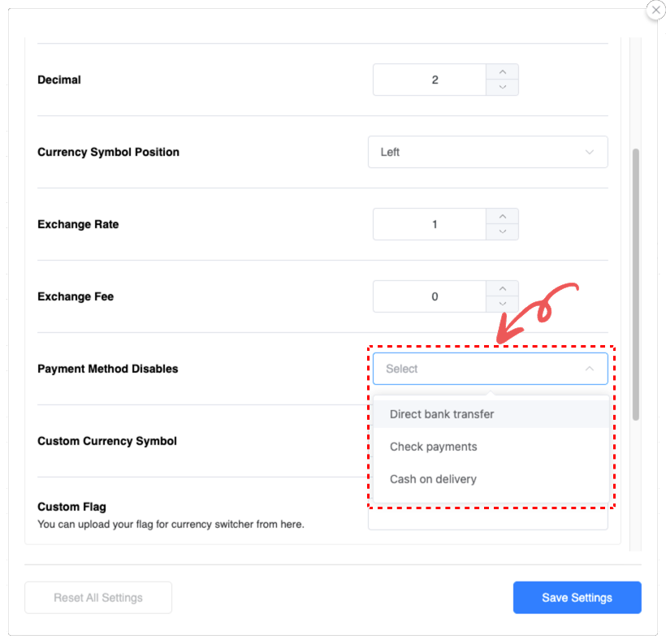Decrement the Decimal value with down arrow

(502, 87)
